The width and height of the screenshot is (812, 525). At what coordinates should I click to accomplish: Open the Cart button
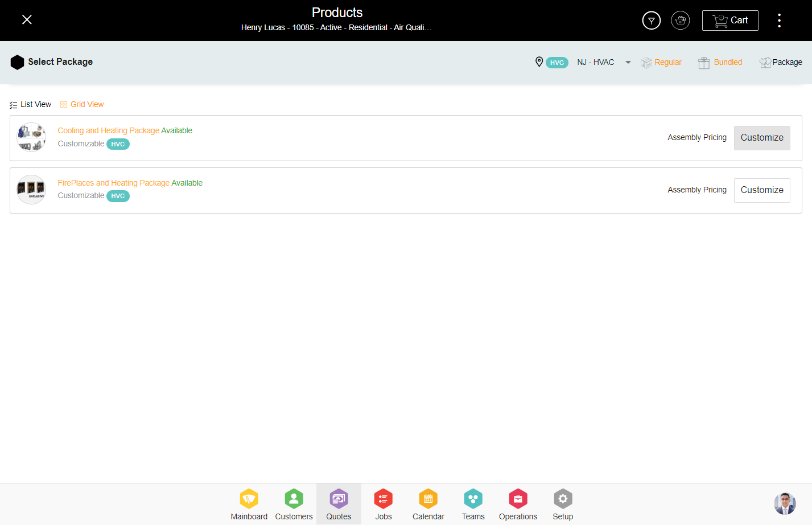point(730,20)
